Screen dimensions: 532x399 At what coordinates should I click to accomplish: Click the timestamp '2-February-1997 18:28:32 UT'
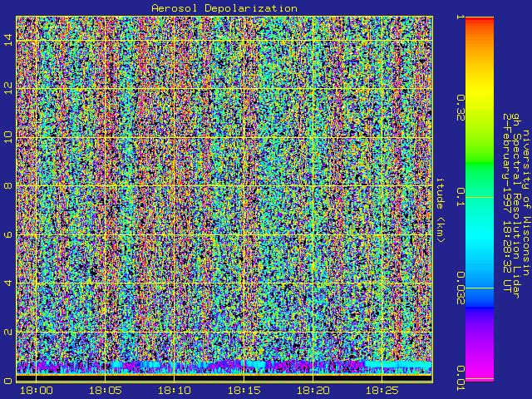[x=508, y=202]
